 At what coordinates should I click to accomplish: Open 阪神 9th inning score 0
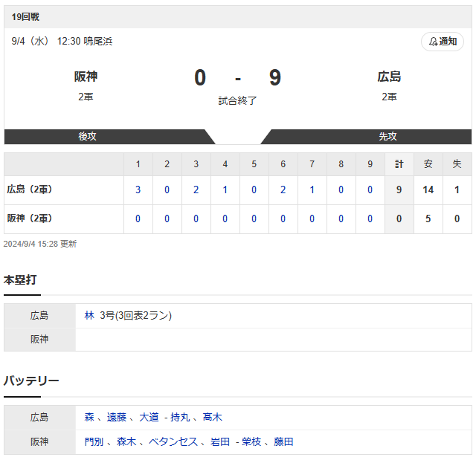370,218
